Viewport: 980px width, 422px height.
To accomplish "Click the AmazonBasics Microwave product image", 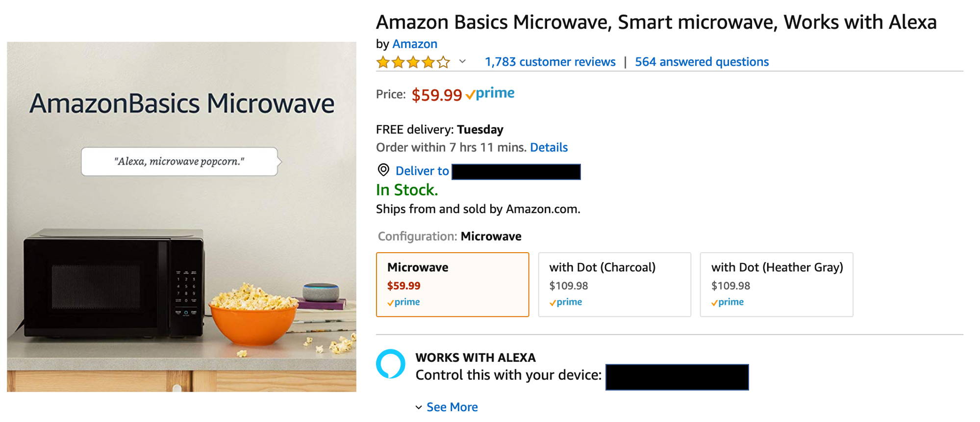I will [x=181, y=216].
